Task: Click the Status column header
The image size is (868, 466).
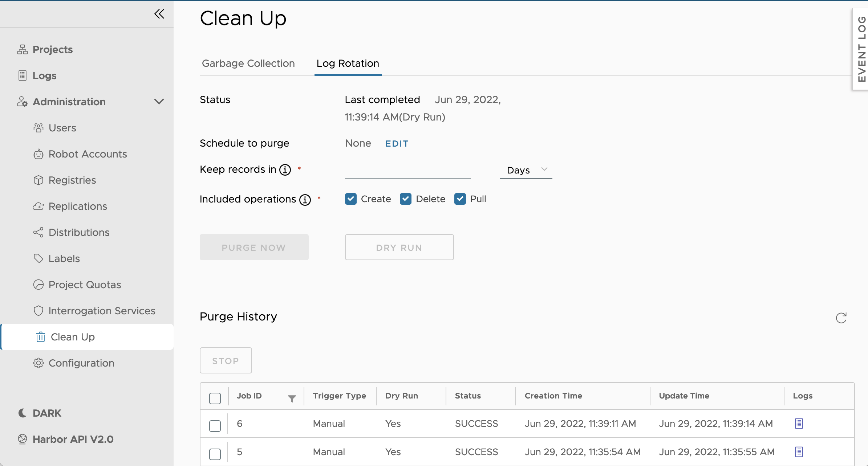Action: pos(468,396)
